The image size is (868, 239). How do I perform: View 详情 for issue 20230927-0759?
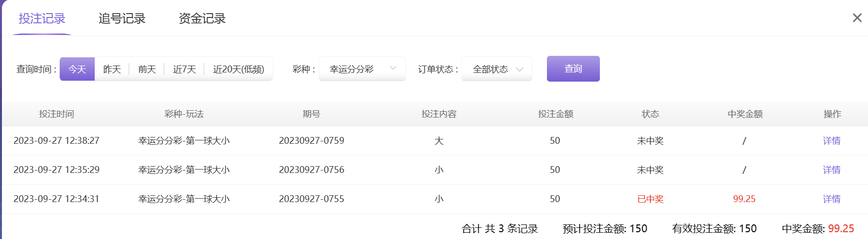coord(831,141)
